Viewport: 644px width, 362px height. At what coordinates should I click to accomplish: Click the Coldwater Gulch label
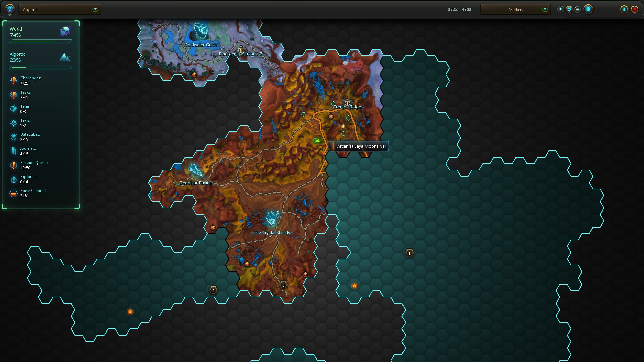(201, 45)
